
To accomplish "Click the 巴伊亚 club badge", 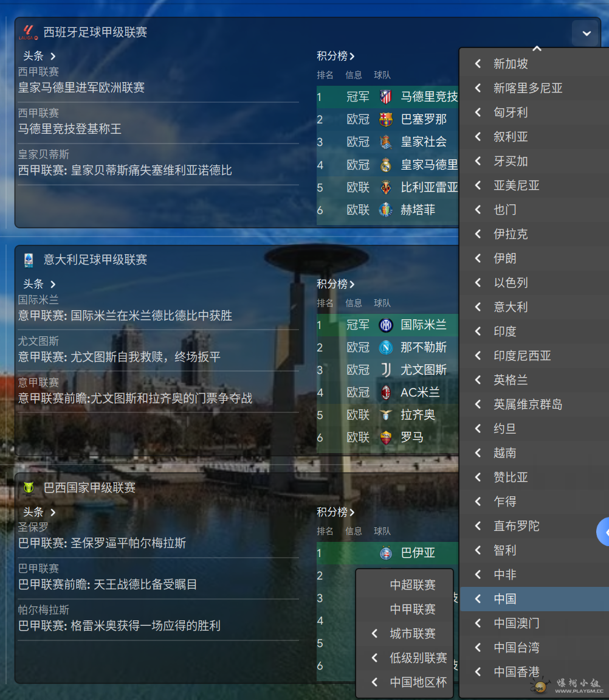I will click(385, 553).
